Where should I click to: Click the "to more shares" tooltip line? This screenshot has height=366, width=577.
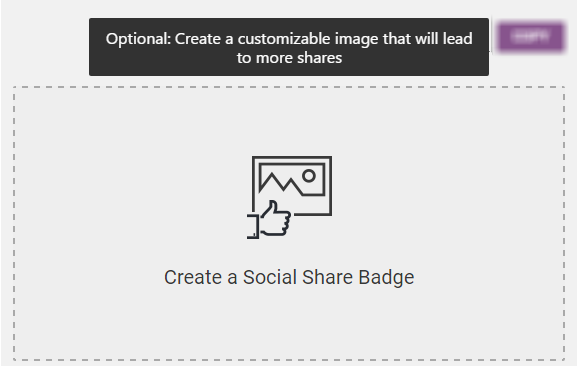coord(289,58)
